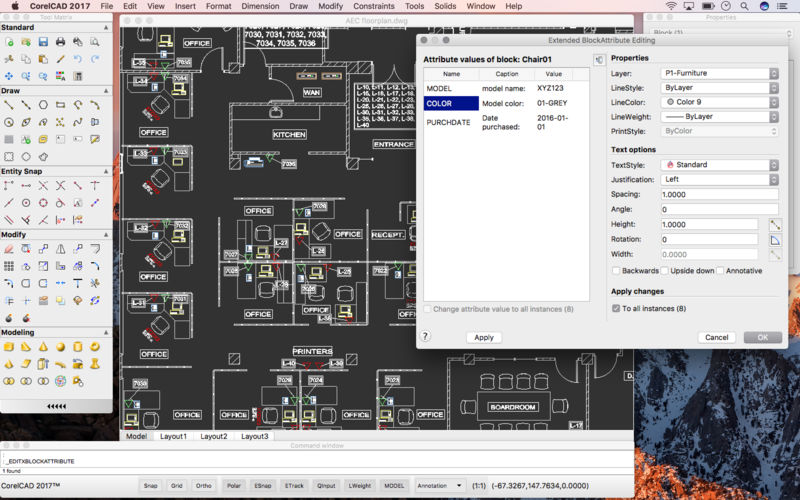Click the Cancel button

point(716,337)
